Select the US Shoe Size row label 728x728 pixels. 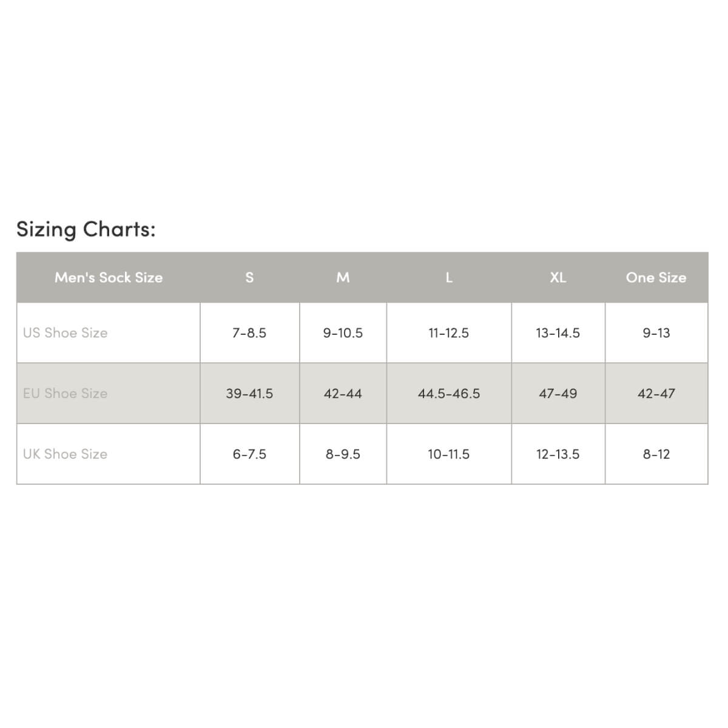click(x=109, y=332)
